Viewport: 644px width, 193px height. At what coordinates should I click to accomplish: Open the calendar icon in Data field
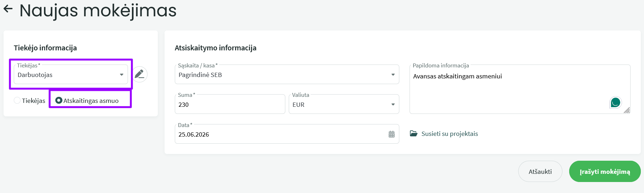click(392, 134)
